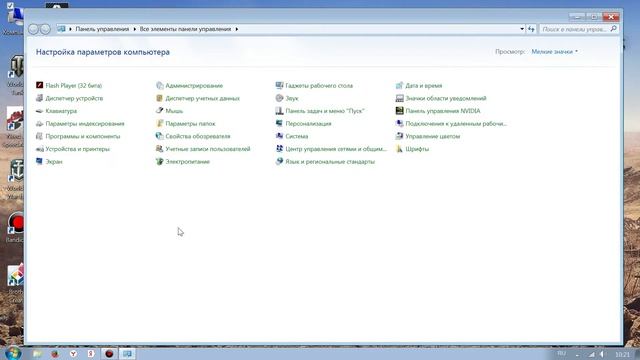
Task: Open Панель задач и меню Пуск icon
Action: 280,111
